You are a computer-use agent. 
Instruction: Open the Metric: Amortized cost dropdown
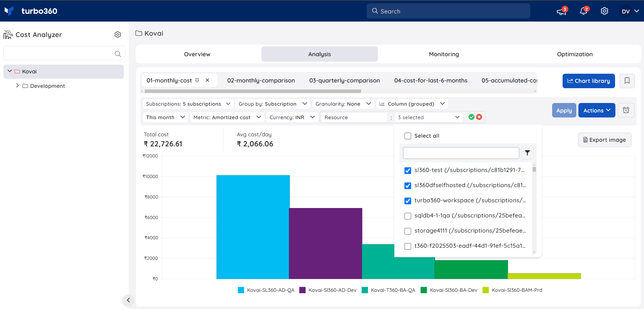227,117
